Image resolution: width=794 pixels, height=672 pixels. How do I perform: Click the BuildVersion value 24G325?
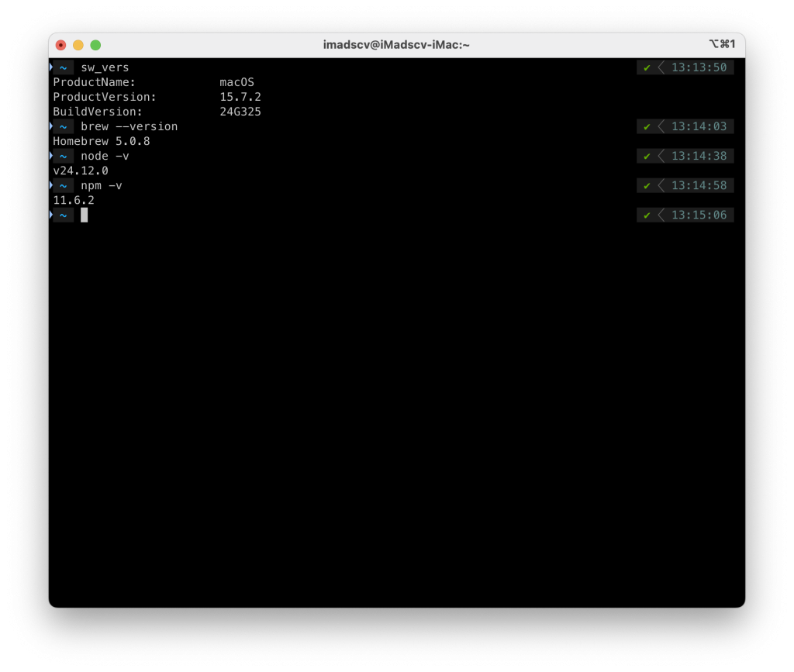click(x=240, y=112)
